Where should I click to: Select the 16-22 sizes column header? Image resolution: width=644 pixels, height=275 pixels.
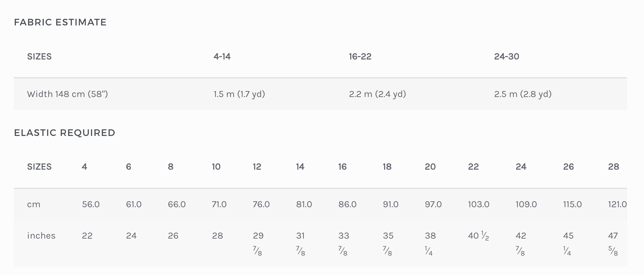click(x=360, y=57)
